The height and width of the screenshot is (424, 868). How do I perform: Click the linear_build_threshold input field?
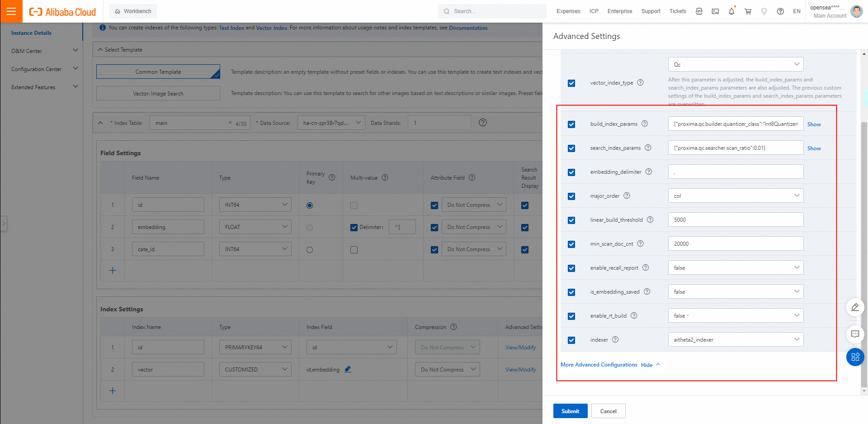point(736,219)
